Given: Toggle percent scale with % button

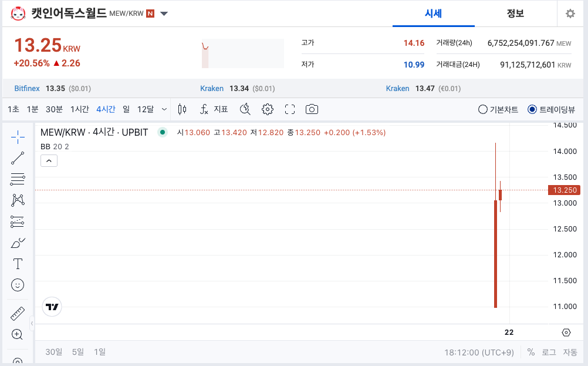Looking at the screenshot, I should click(530, 352).
